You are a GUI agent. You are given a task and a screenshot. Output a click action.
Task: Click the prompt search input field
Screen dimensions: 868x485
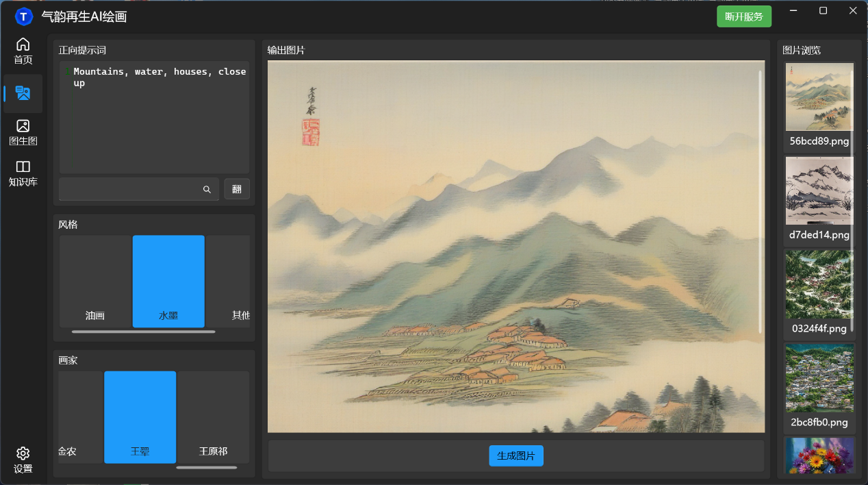coord(130,190)
